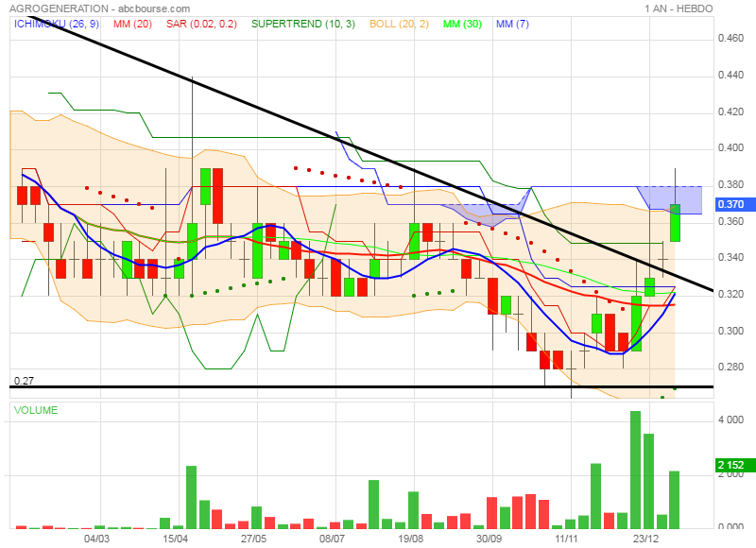Click the 23/12 date label

645,539
